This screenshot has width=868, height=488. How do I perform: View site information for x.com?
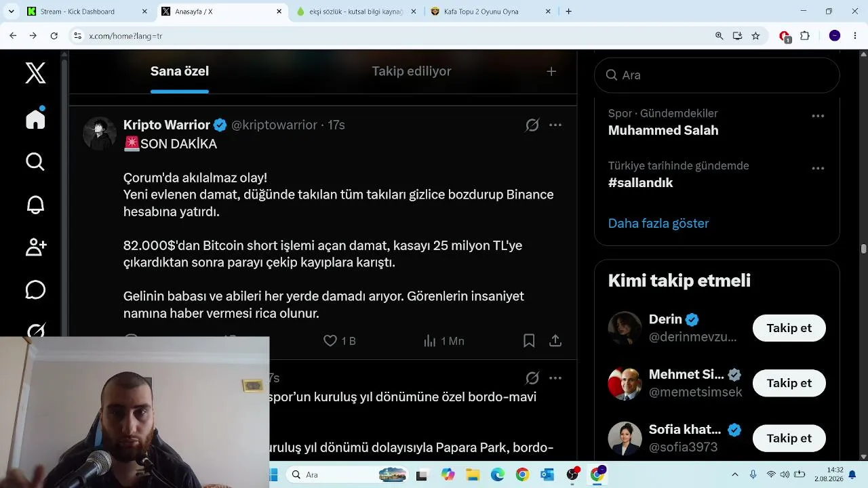point(77,35)
